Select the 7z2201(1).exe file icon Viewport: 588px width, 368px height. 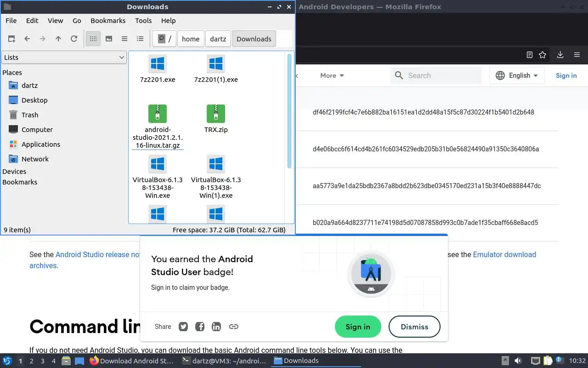pyautogui.click(x=216, y=63)
